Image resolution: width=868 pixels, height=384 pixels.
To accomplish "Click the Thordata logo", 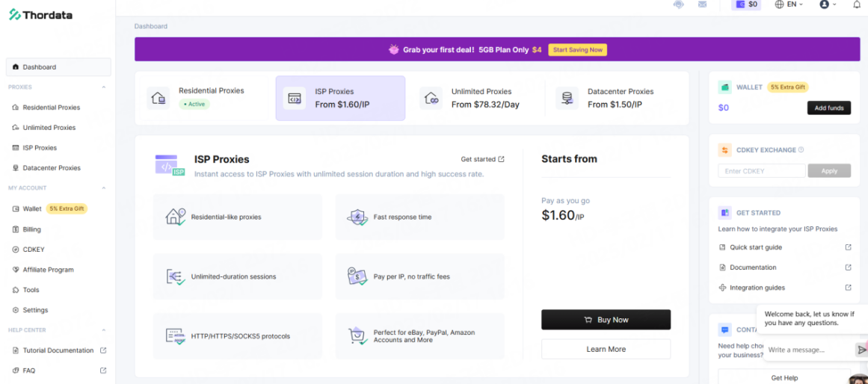I will tap(40, 15).
